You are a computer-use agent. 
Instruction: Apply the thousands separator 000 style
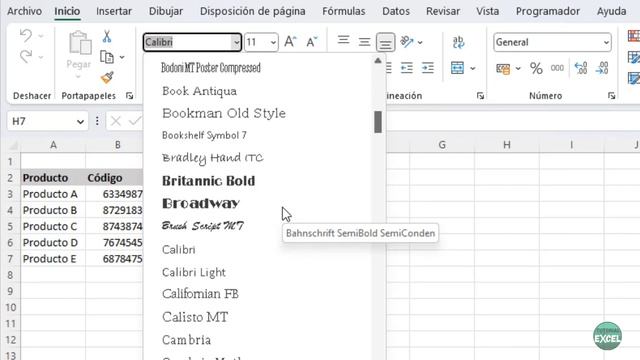[x=557, y=68]
